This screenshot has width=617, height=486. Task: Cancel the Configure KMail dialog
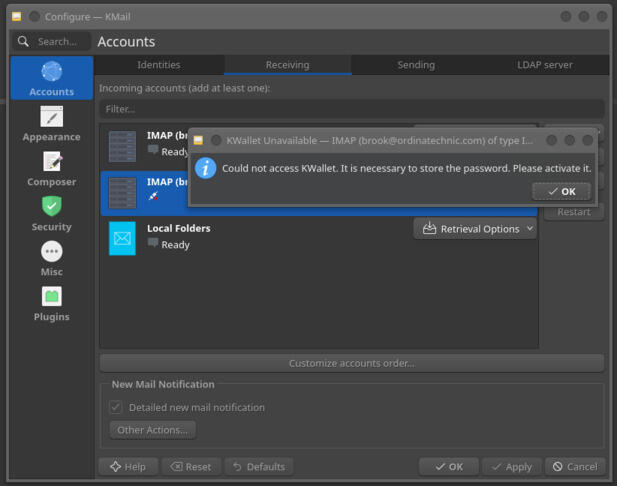[575, 467]
